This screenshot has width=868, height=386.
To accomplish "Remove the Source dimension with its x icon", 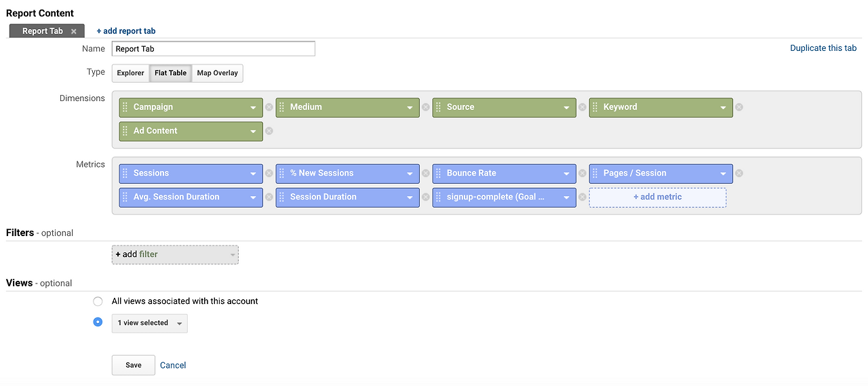I will pyautogui.click(x=583, y=107).
